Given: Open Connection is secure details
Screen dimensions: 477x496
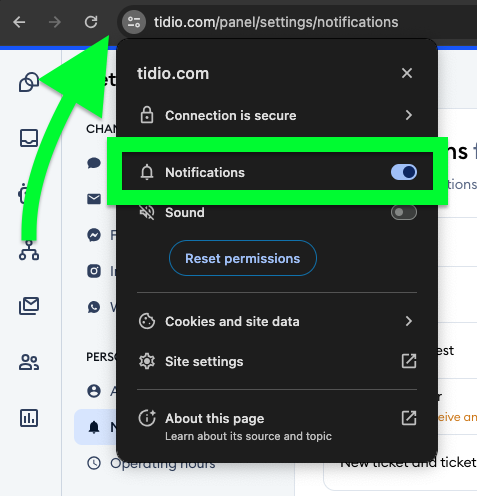Looking at the screenshot, I should pyautogui.click(x=277, y=115).
